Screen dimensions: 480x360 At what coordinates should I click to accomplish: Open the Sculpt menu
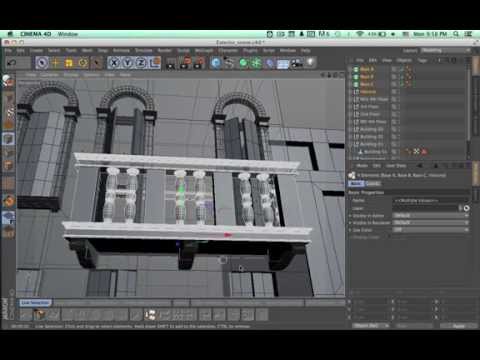point(183,51)
